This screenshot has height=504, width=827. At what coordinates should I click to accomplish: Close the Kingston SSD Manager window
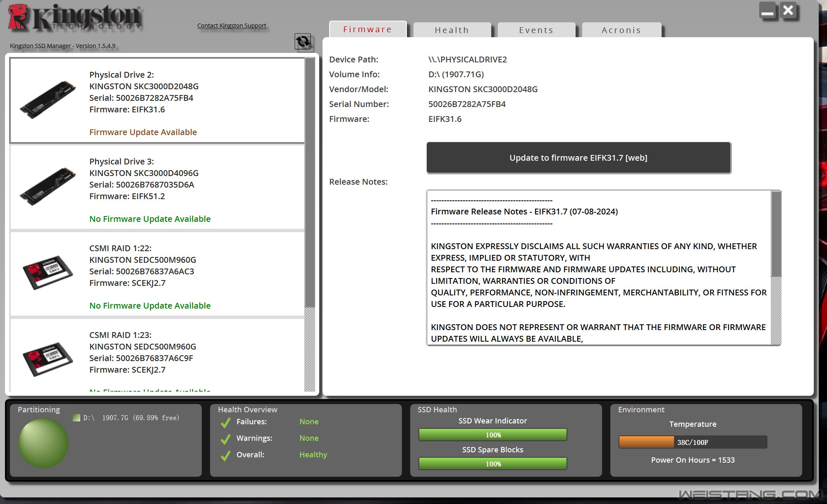click(789, 11)
